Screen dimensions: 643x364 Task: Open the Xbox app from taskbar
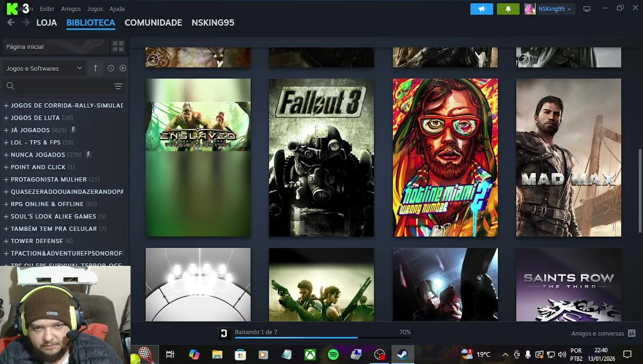click(x=310, y=354)
